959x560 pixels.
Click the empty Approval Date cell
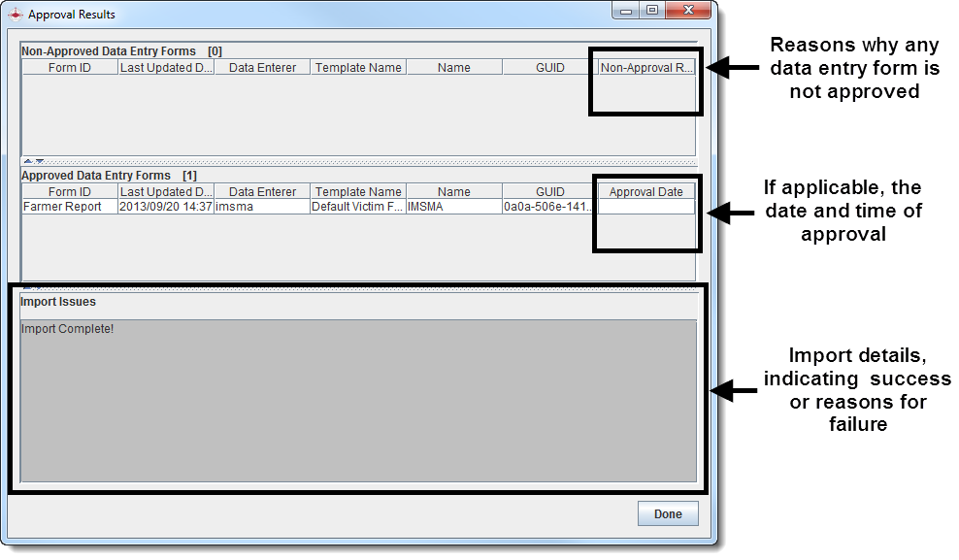[x=645, y=207]
